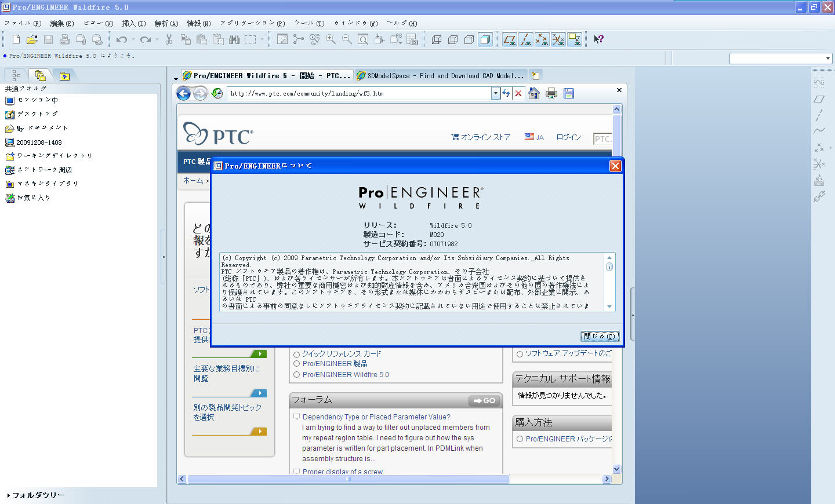
Task: Open the お気に入り favorites item
Action: pyautogui.click(x=28, y=198)
